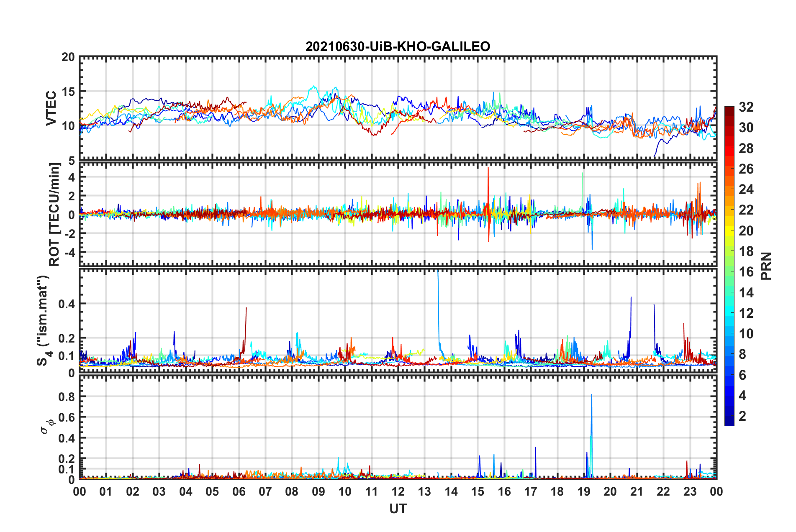
Task: Select sigma-phi axis tick value 0.8
Action: pos(67,396)
